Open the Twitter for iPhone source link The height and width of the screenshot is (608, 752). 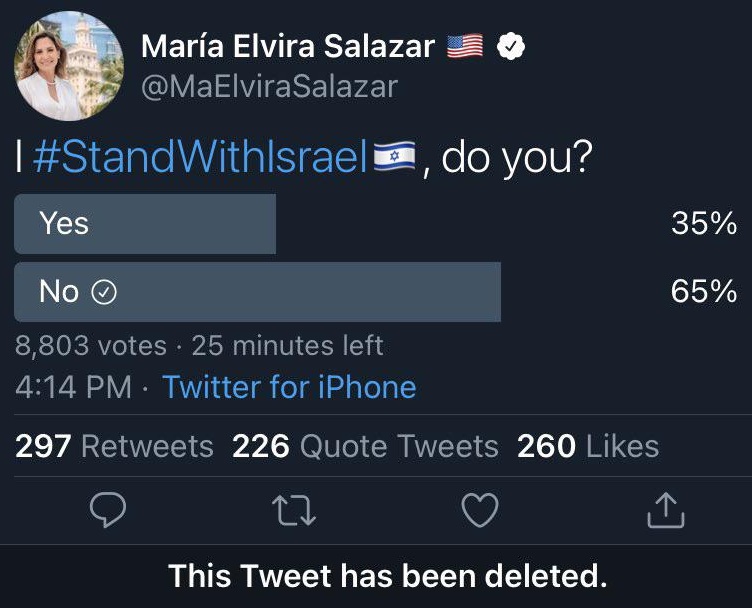(x=289, y=387)
